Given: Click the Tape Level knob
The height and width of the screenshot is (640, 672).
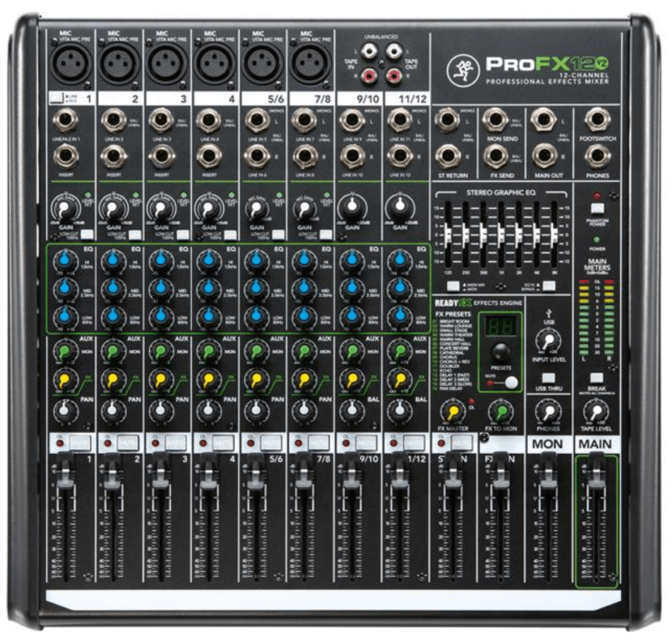Looking at the screenshot, I should point(596,412).
